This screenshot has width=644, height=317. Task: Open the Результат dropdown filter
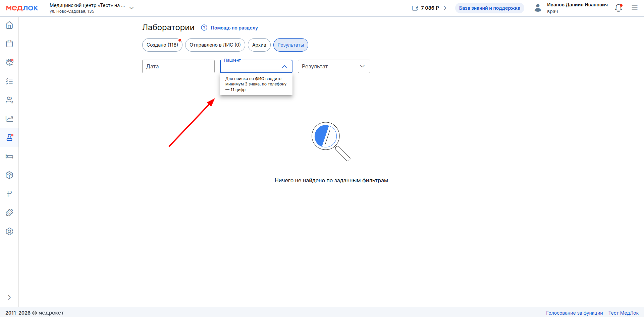pyautogui.click(x=334, y=66)
